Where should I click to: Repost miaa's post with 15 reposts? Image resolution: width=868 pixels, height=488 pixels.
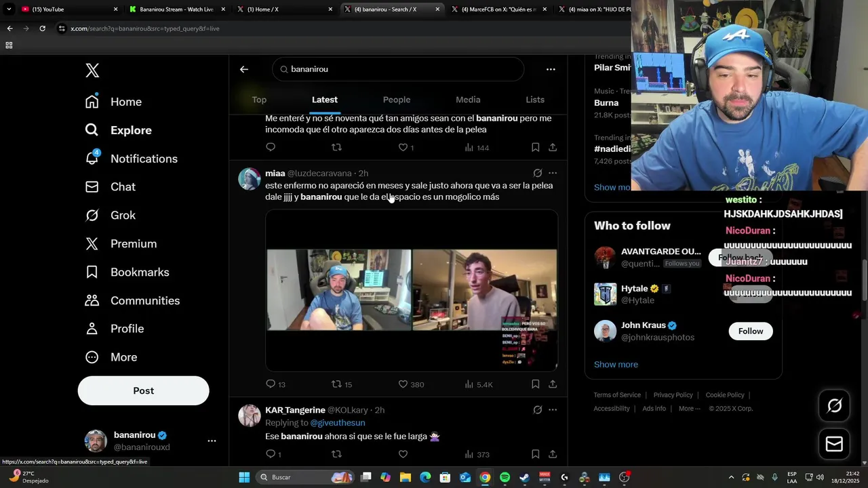[x=342, y=384]
